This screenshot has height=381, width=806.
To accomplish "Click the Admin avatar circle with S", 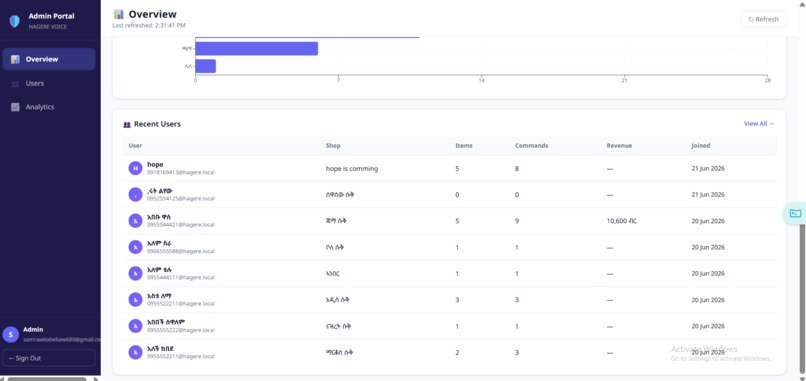I will pos(10,334).
